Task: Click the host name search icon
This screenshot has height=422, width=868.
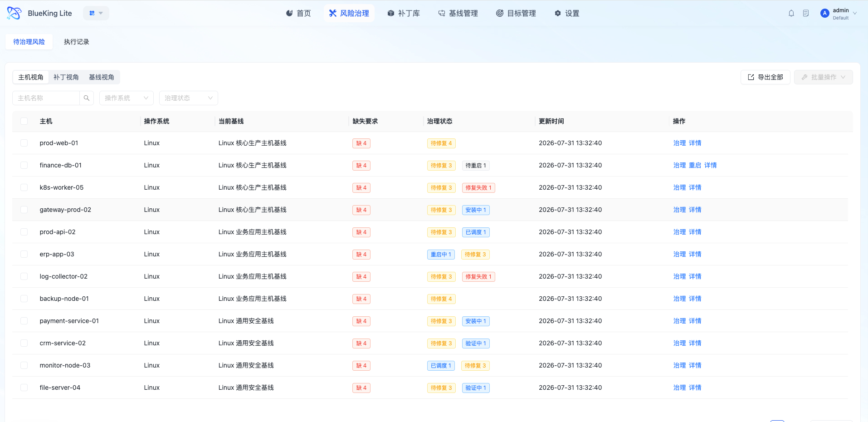Action: click(87, 98)
